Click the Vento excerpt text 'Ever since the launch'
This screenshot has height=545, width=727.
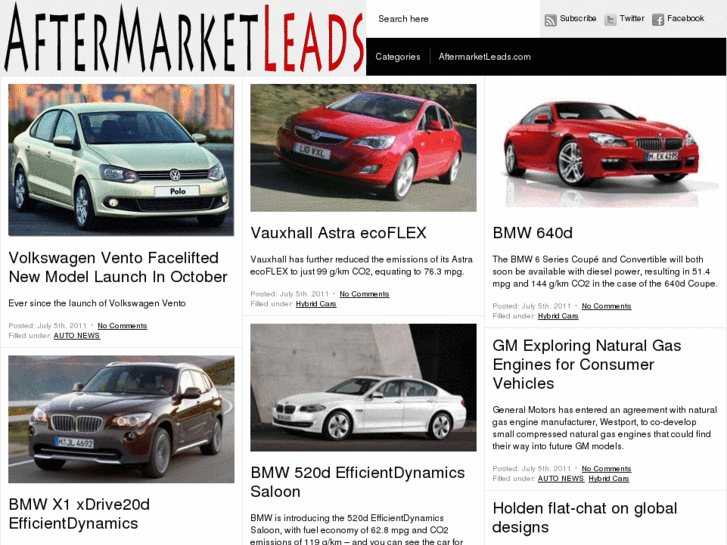pyautogui.click(x=97, y=303)
